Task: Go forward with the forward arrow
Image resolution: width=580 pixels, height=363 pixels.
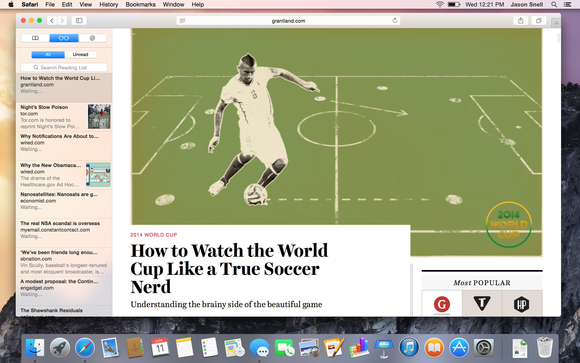Action: (x=62, y=21)
